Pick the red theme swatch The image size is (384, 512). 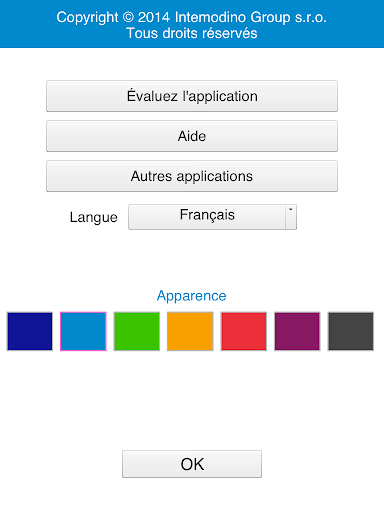244,331
